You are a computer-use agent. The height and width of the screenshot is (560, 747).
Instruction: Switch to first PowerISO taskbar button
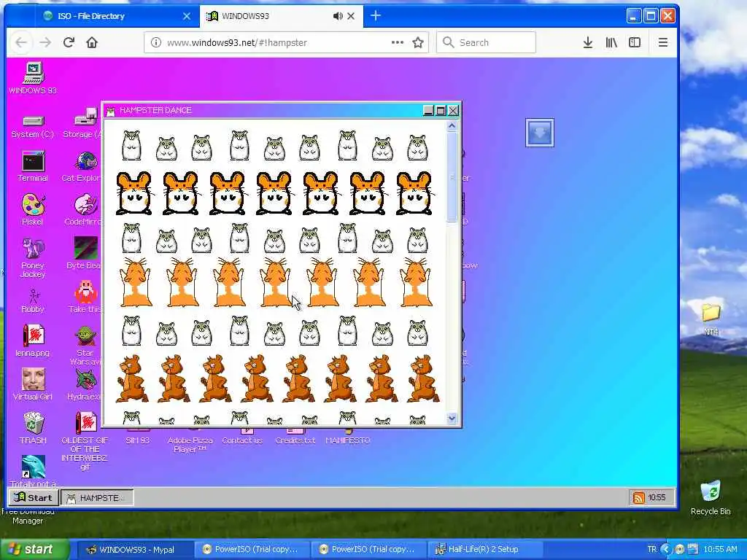(252, 549)
